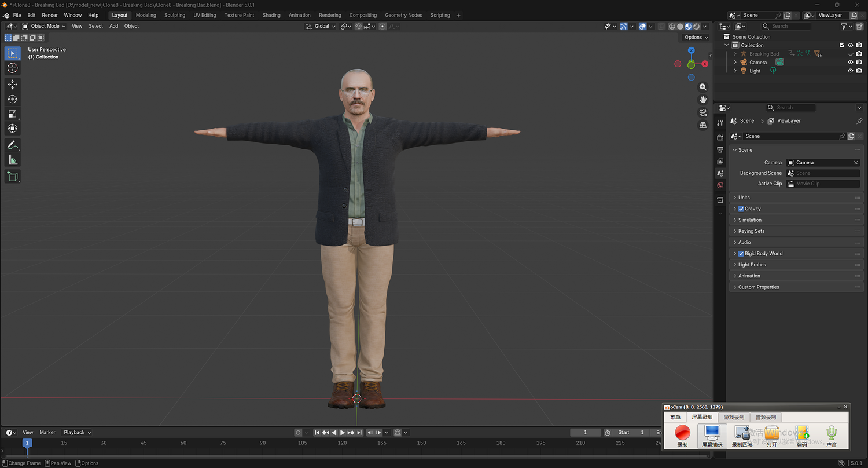
Task: Open the oCam 菜单 menu tab
Action: [675, 417]
